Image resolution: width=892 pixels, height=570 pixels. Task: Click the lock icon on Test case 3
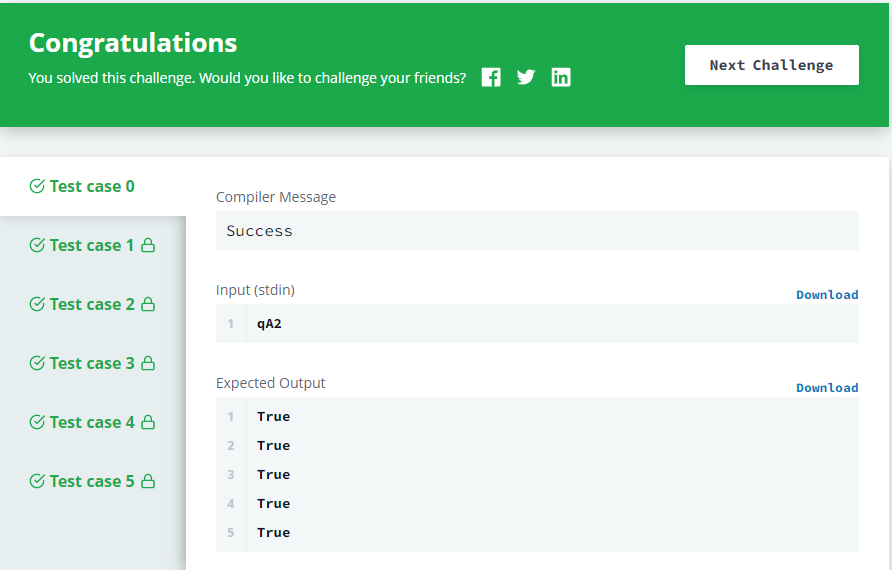click(x=148, y=363)
